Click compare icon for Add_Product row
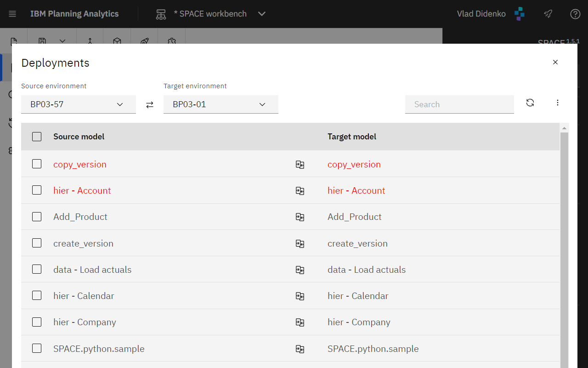 tap(300, 217)
